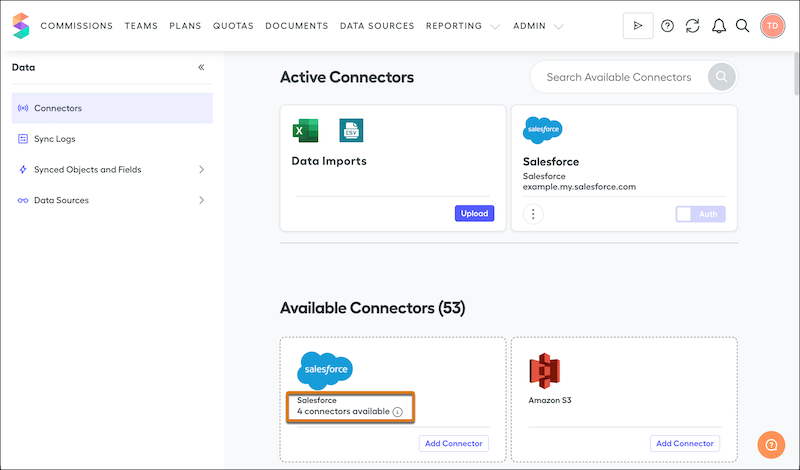Viewport: 800px width, 470px height.
Task: Collapse the Data sidebar panel
Action: [201, 67]
